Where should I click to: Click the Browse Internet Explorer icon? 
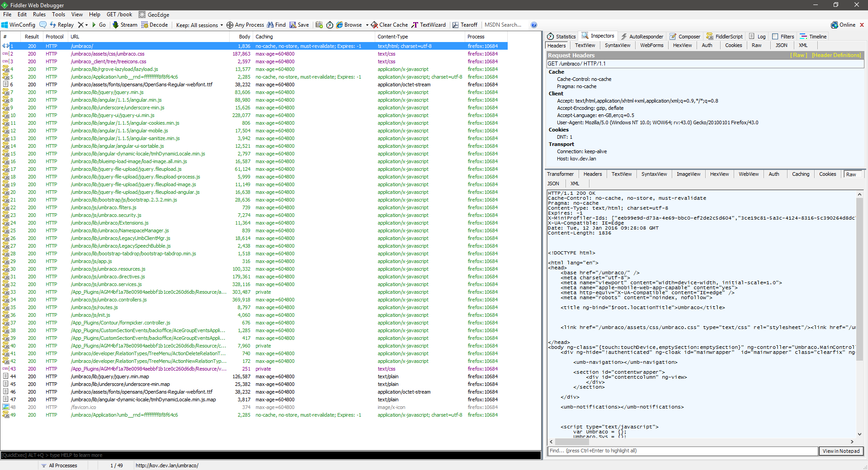tap(340, 25)
